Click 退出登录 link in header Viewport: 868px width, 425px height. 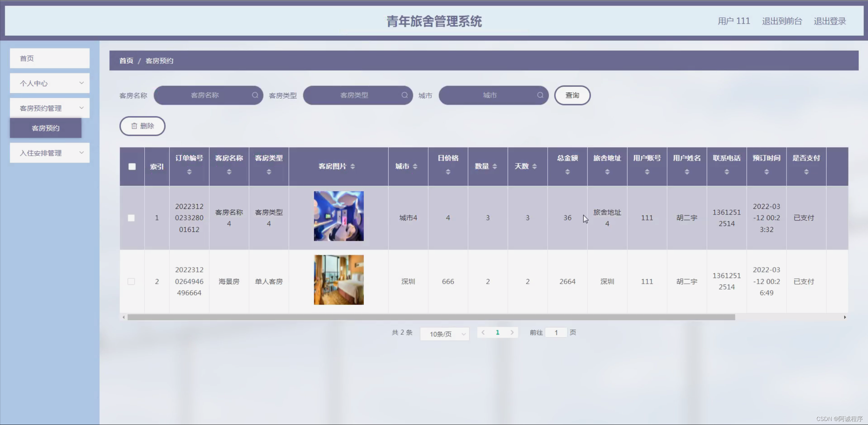coord(829,21)
